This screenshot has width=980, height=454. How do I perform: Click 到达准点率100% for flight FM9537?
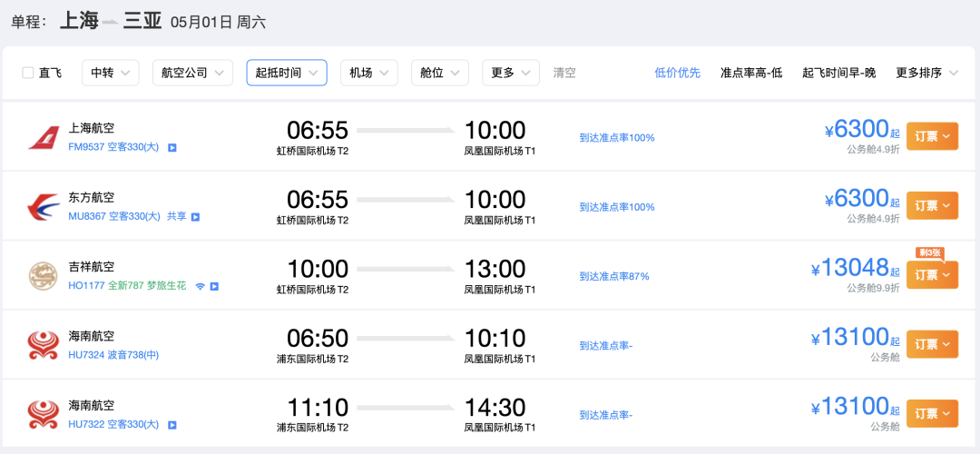617,138
